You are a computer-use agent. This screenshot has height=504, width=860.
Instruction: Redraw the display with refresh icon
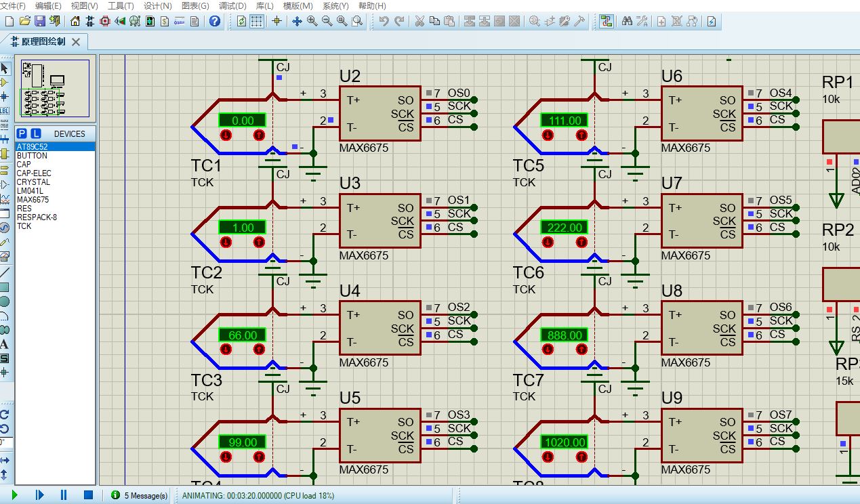pos(242,21)
